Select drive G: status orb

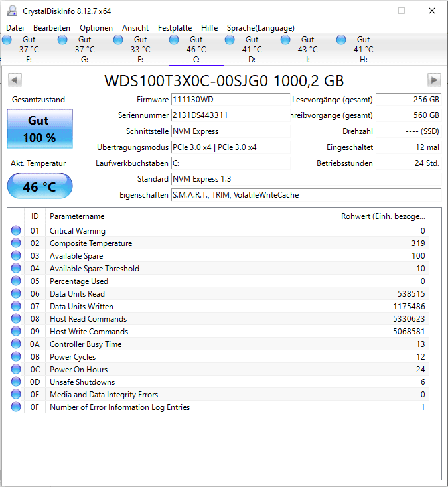click(x=62, y=40)
